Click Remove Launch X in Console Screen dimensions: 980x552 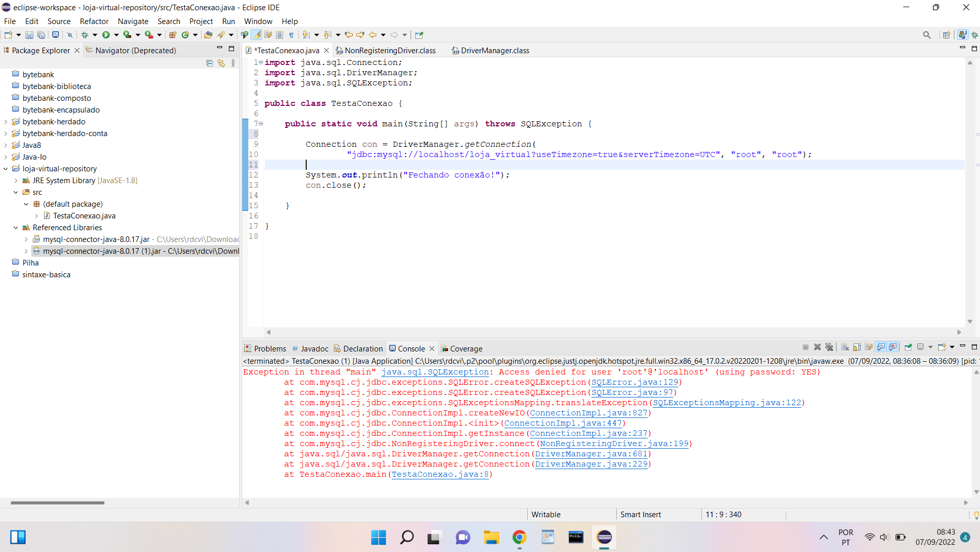tap(817, 347)
